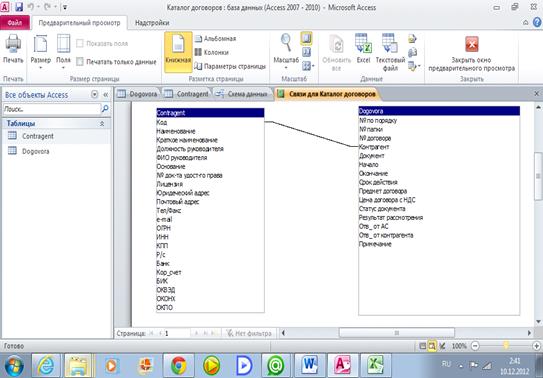543x378 pixels.
Task: Open Microsoft Word from the taskbar
Action: click(310, 365)
